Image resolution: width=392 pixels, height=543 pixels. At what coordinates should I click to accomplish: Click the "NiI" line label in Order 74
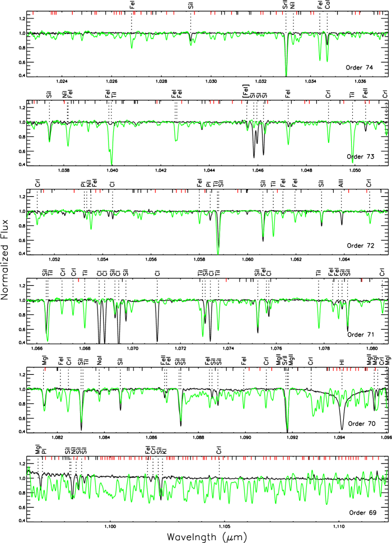[x=293, y=5]
